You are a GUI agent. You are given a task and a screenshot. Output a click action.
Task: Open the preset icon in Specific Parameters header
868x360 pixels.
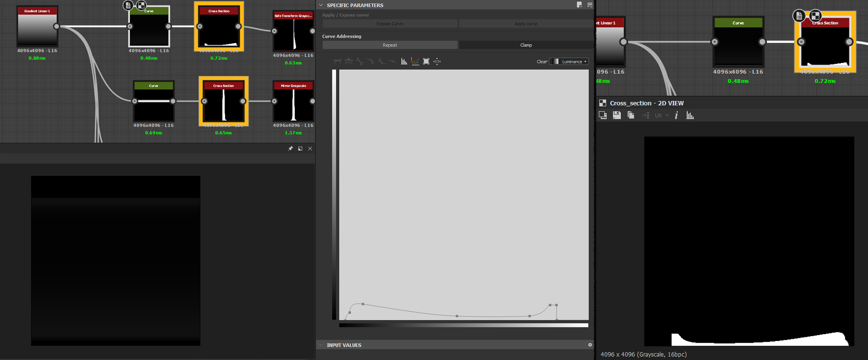pyautogui.click(x=580, y=5)
